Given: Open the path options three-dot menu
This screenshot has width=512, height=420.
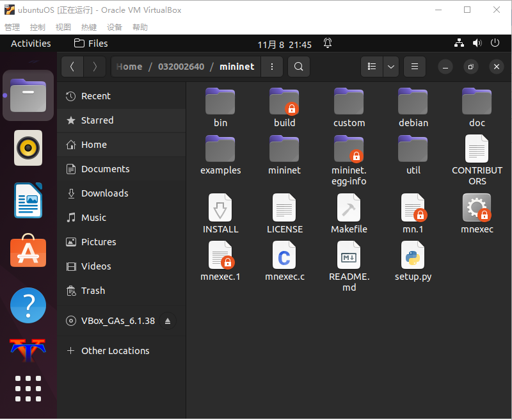Looking at the screenshot, I should pos(271,67).
